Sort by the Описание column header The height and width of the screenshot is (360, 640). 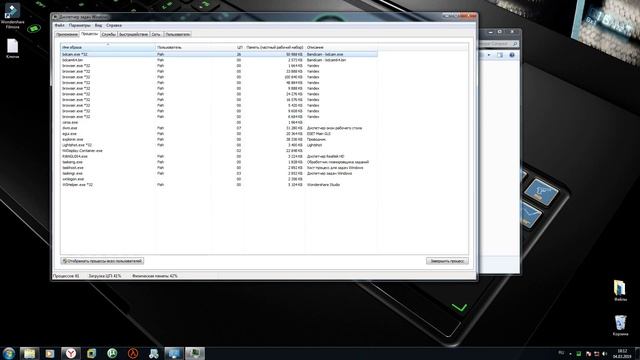click(x=341, y=47)
